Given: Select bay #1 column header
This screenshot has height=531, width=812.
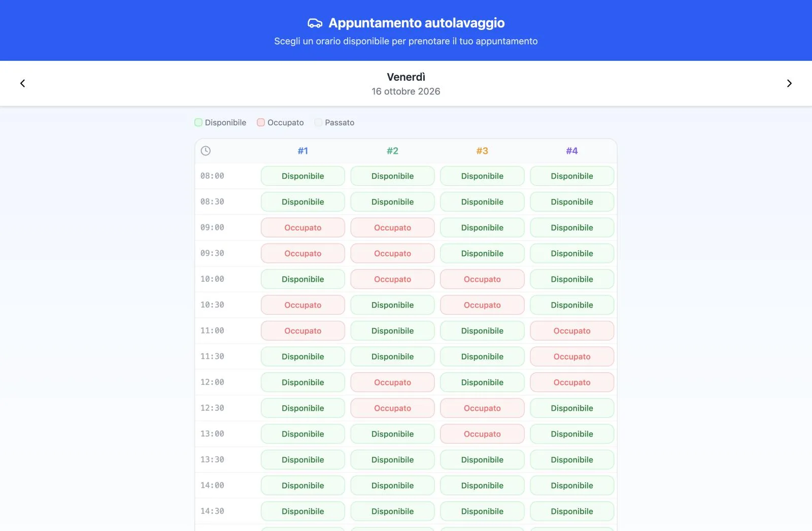Looking at the screenshot, I should [x=303, y=151].
